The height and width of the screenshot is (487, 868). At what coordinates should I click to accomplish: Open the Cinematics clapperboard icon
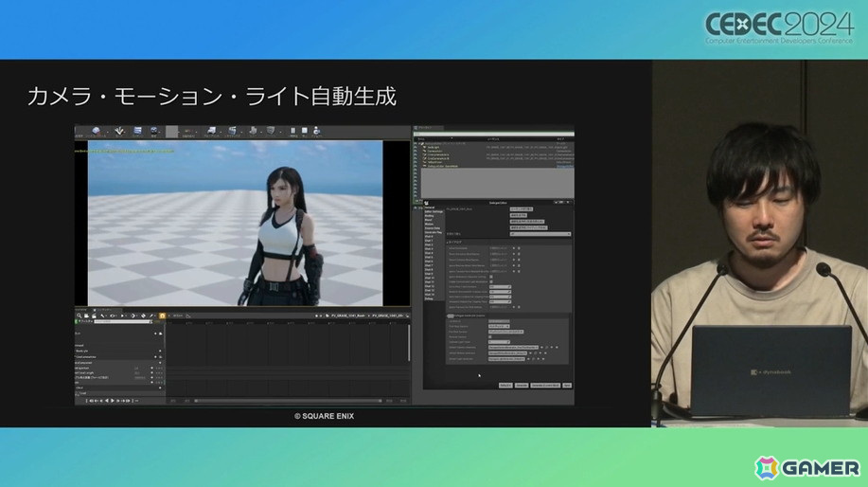[233, 131]
